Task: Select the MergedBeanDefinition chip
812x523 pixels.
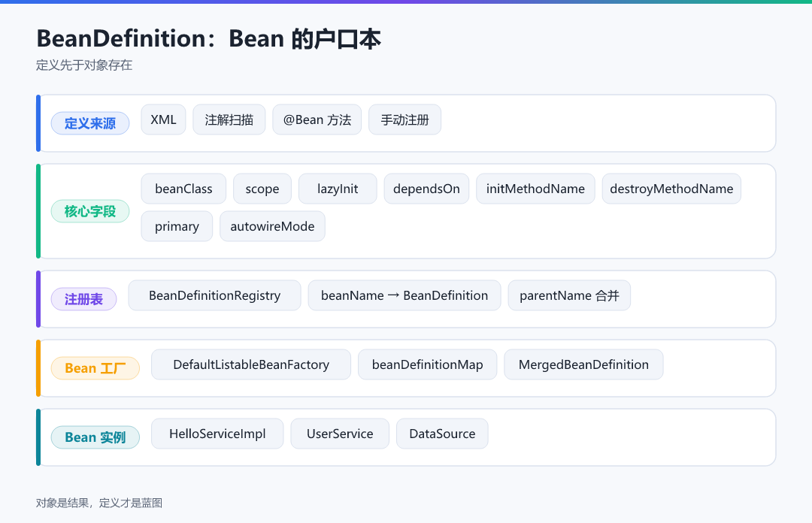Action: click(x=583, y=364)
